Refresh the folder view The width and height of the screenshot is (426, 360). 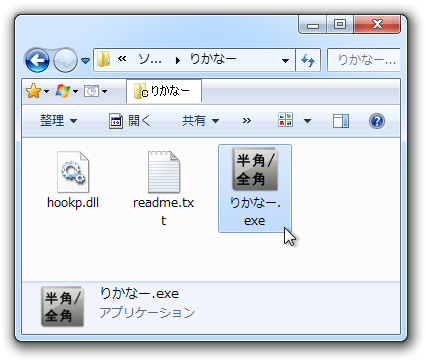tap(308, 60)
